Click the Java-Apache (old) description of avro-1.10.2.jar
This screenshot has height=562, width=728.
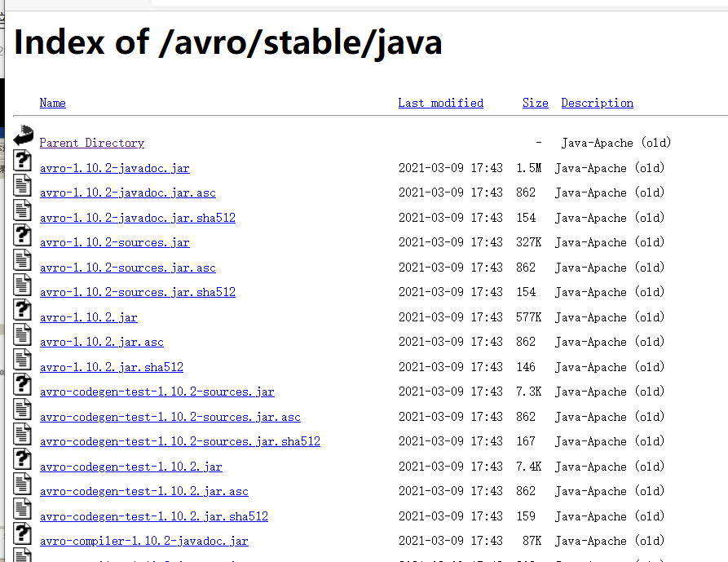pos(610,317)
